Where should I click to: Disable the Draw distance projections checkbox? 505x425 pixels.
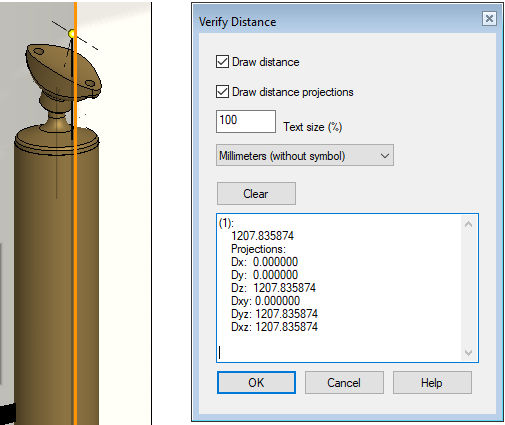click(x=222, y=92)
